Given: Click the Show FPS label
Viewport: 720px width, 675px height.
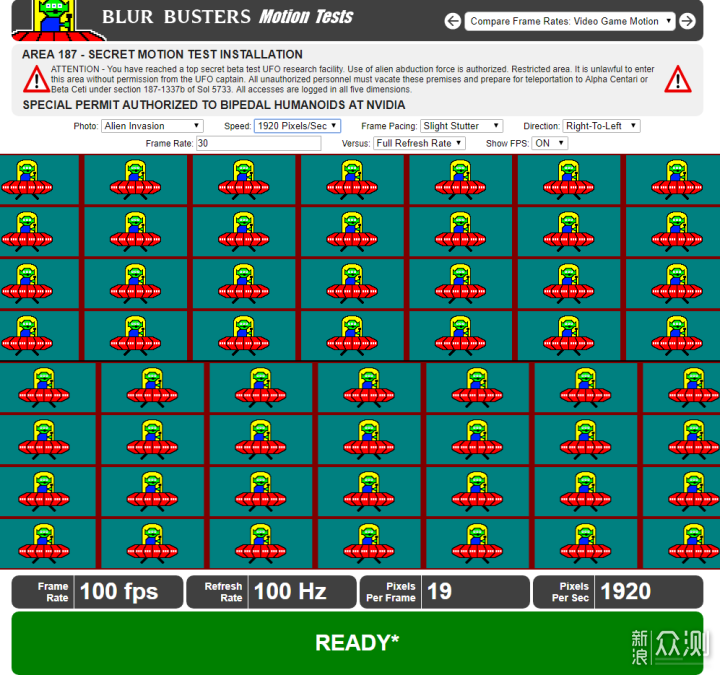Looking at the screenshot, I should pyautogui.click(x=507, y=144).
